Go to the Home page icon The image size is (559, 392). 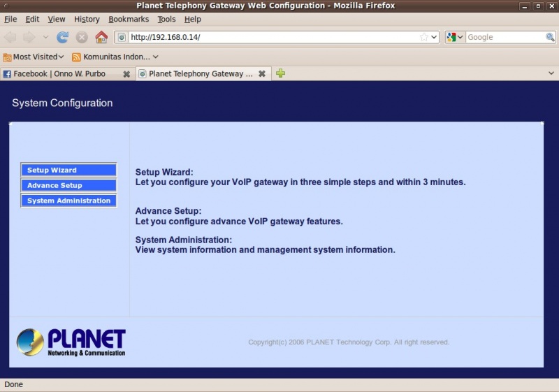pyautogui.click(x=101, y=37)
